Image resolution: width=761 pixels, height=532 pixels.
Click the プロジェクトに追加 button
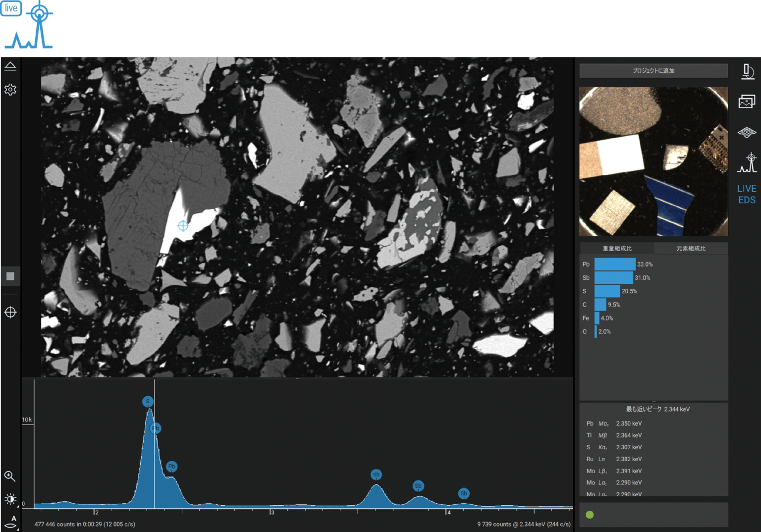click(653, 71)
